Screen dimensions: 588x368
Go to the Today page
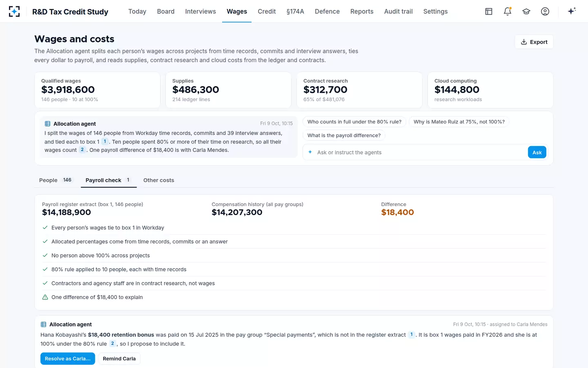click(137, 11)
